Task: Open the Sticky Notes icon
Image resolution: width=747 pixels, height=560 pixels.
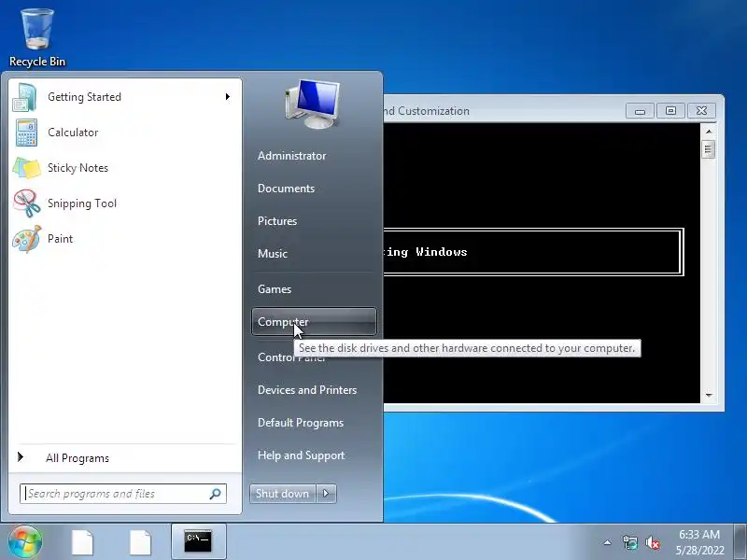Action: (27, 168)
